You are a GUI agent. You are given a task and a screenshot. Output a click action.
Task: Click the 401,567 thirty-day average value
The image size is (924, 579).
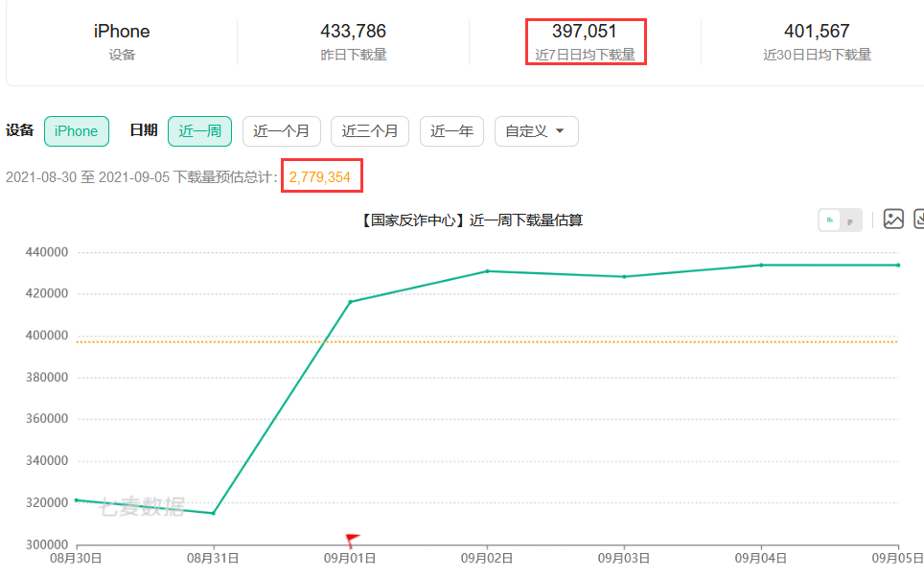pyautogui.click(x=817, y=31)
